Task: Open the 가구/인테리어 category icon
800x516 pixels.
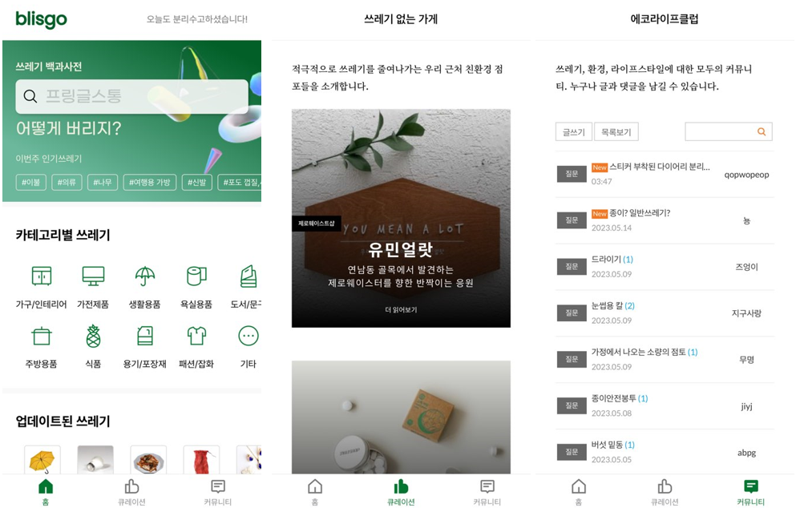Action: tap(41, 276)
